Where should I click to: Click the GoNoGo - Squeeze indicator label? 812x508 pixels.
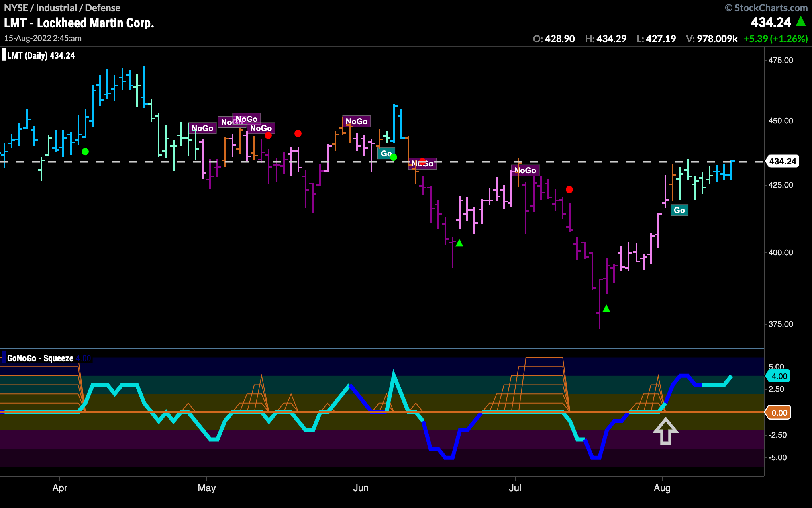tap(40, 358)
